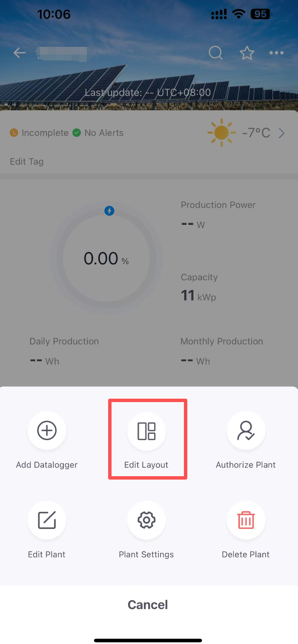Screen dimensions: 298x644
Task: Expand weather details chevron beside -7°C
Action: 281,133
